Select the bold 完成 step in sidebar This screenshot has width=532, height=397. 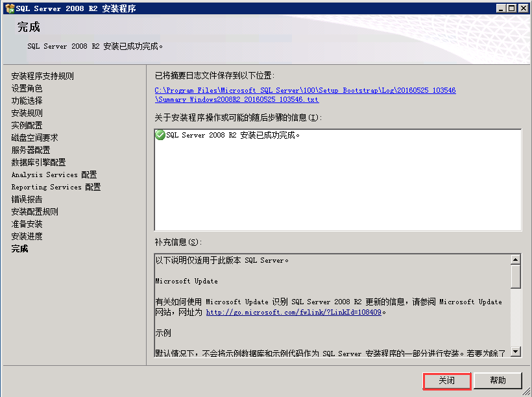19,248
